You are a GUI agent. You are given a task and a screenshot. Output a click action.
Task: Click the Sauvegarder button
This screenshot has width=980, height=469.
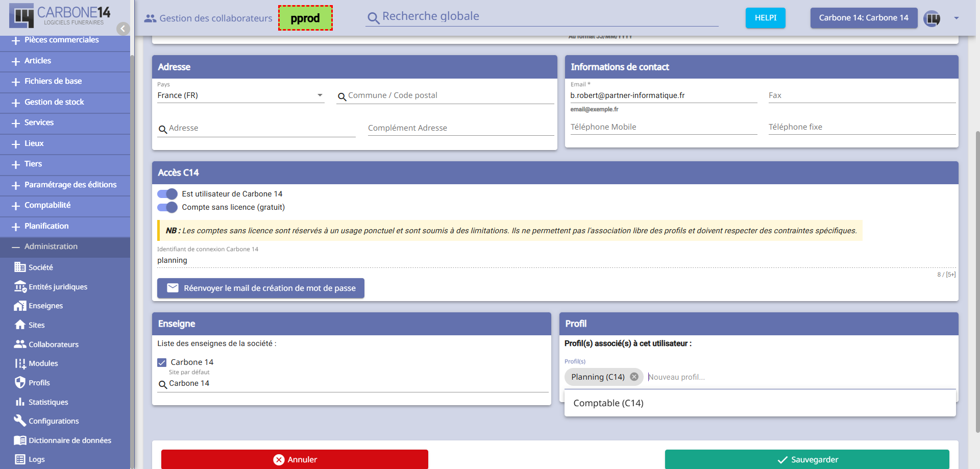(806, 459)
